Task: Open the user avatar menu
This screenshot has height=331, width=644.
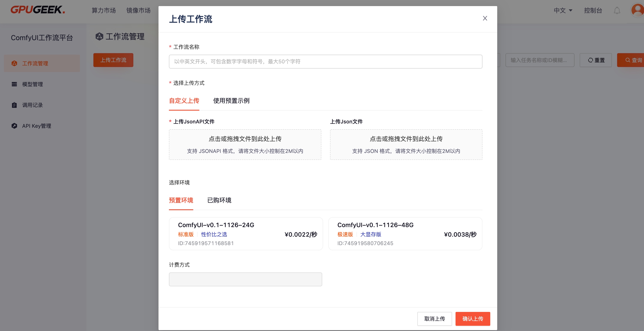Action: click(637, 10)
